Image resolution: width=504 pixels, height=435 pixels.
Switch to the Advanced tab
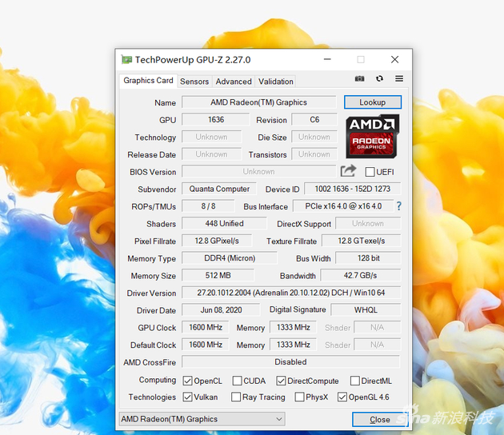(x=234, y=82)
